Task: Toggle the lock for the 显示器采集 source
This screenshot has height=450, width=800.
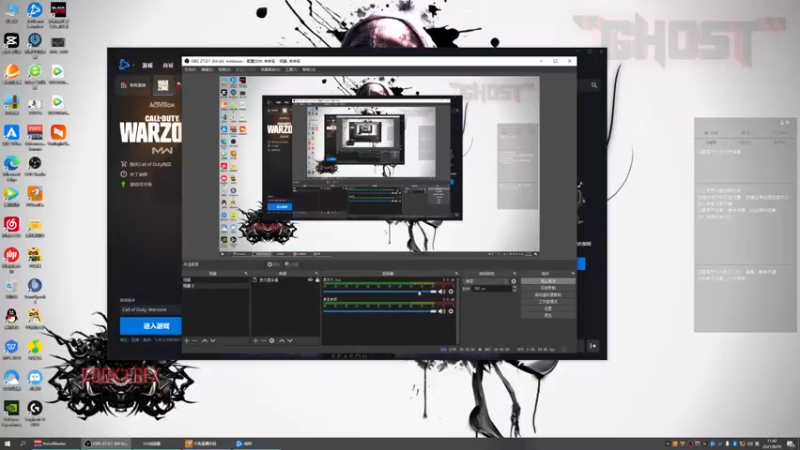Action: pos(317,280)
